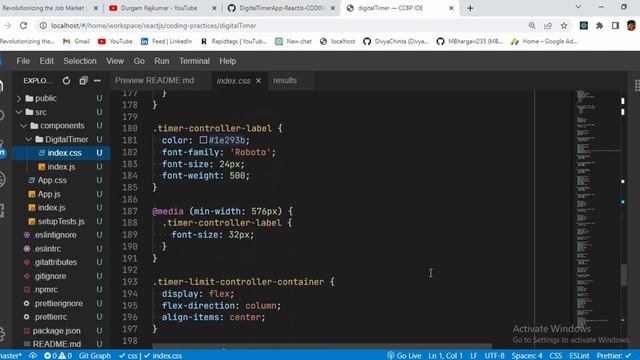Image resolution: width=640 pixels, height=360 pixels.
Task: Switch to DigitalTimerApp GitHub browser tab
Action: click(282, 8)
